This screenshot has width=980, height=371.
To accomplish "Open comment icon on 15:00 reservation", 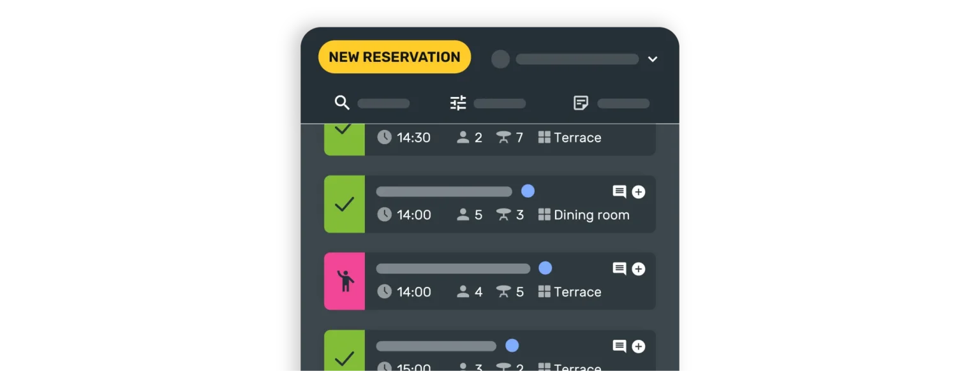I will click(x=619, y=346).
